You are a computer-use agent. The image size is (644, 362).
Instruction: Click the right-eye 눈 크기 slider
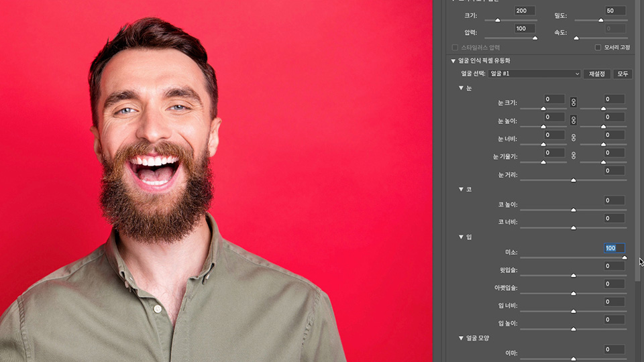(603, 109)
